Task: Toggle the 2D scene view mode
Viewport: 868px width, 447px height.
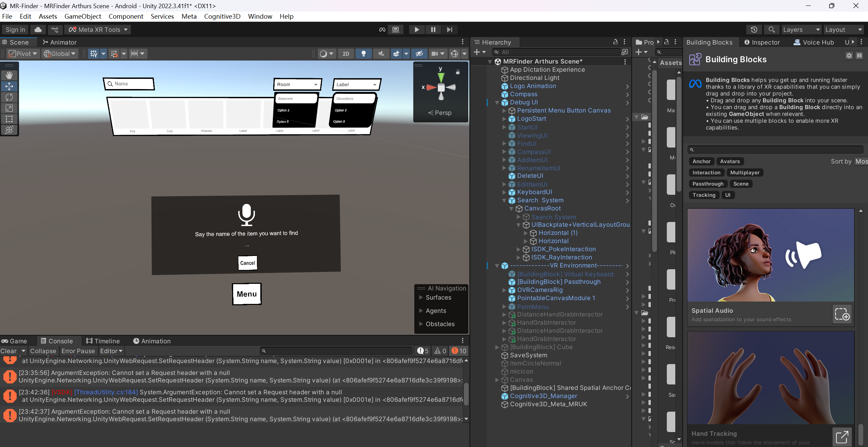Action: tap(346, 54)
